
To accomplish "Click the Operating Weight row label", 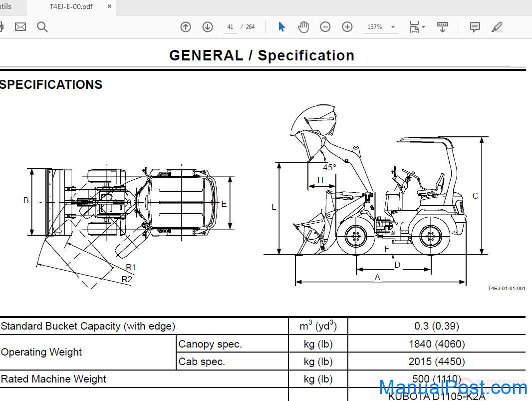I will click(41, 352).
